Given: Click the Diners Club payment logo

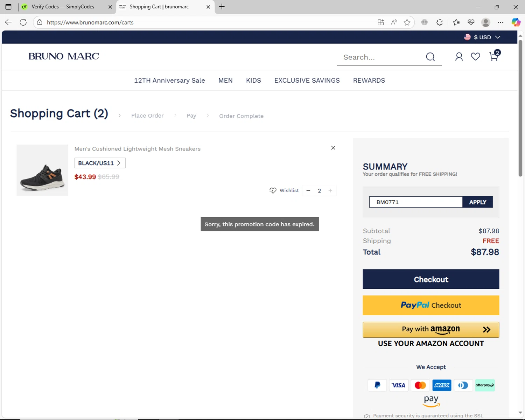Looking at the screenshot, I should [x=463, y=385].
